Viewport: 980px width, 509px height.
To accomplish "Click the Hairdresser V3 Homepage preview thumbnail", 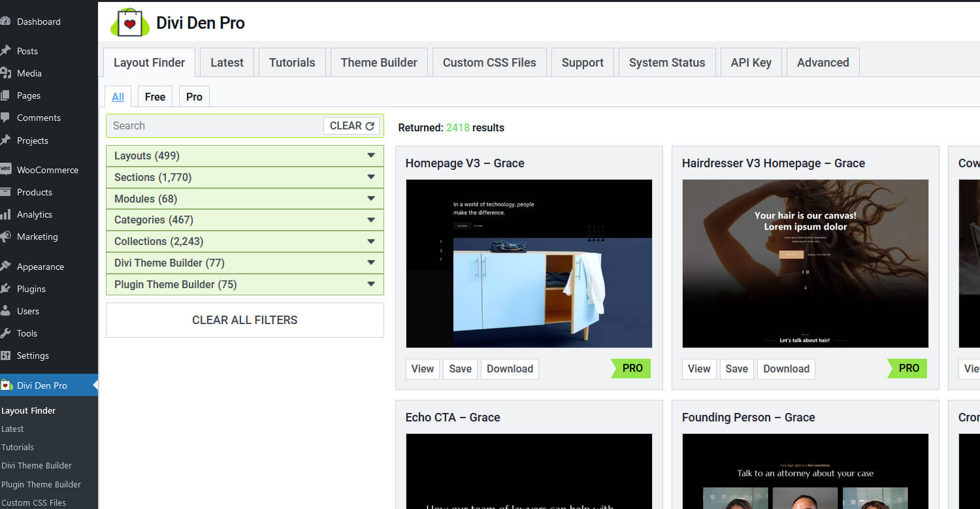I will (x=806, y=263).
